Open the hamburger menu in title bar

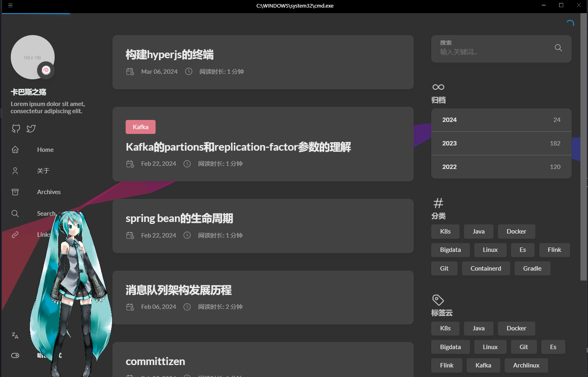pyautogui.click(x=10, y=6)
